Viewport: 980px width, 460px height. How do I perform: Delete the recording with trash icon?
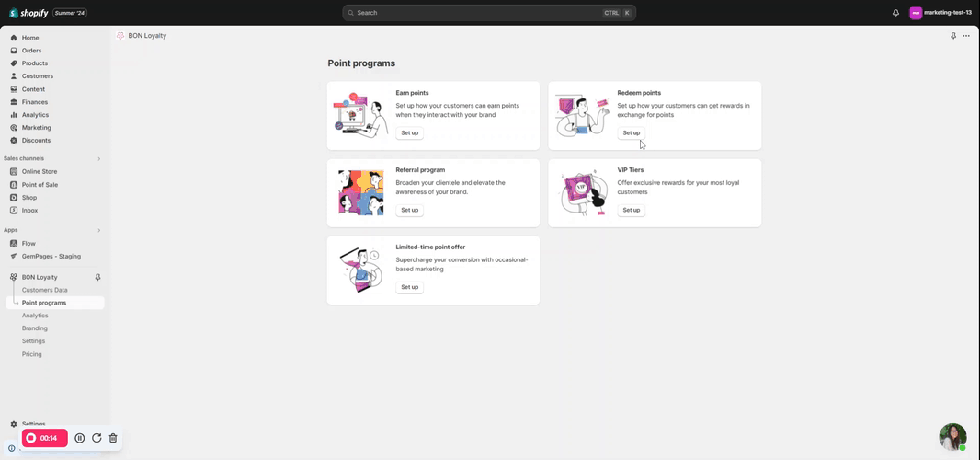coord(113,438)
